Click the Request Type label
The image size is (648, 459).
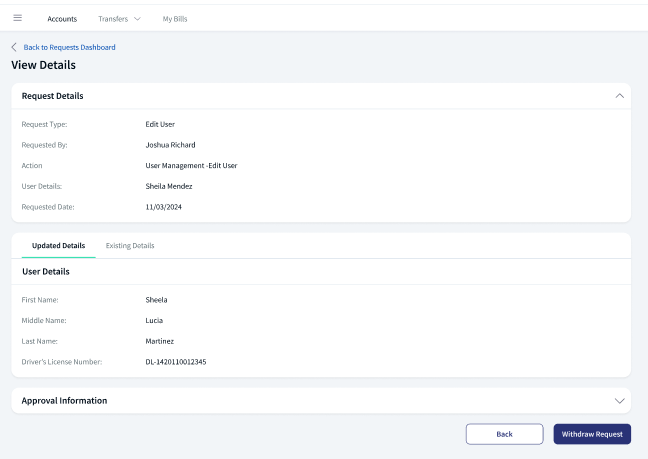[x=44, y=124]
